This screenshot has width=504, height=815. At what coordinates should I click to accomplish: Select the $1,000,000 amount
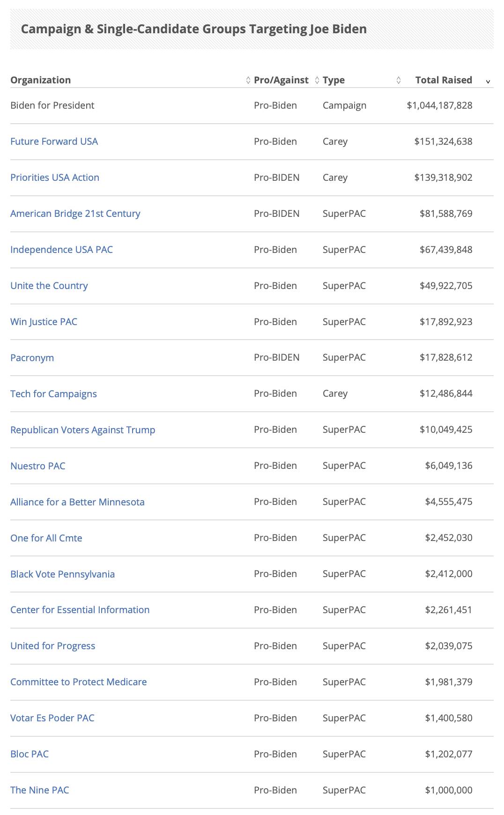[x=449, y=790]
